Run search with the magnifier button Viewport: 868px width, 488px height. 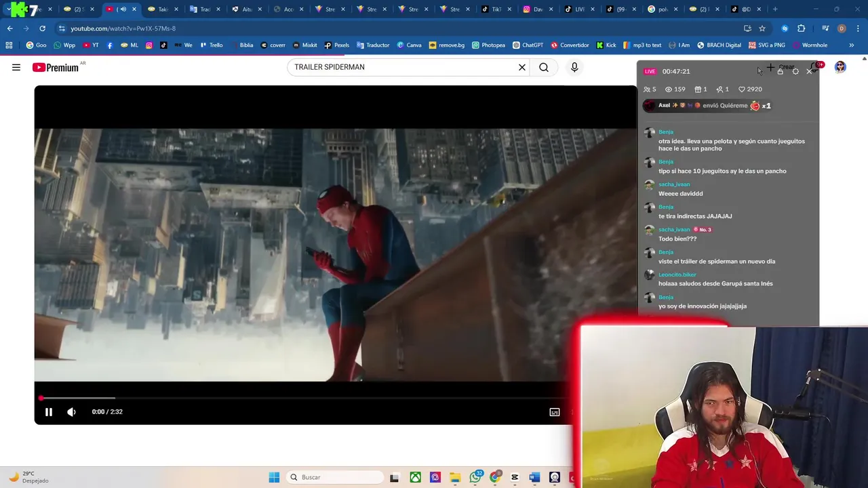tap(544, 67)
